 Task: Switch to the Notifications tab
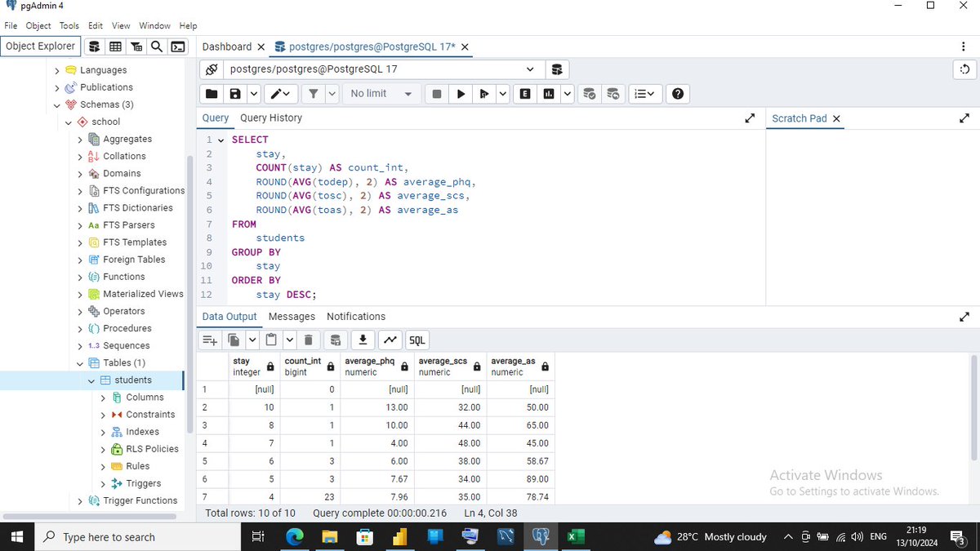(x=356, y=317)
